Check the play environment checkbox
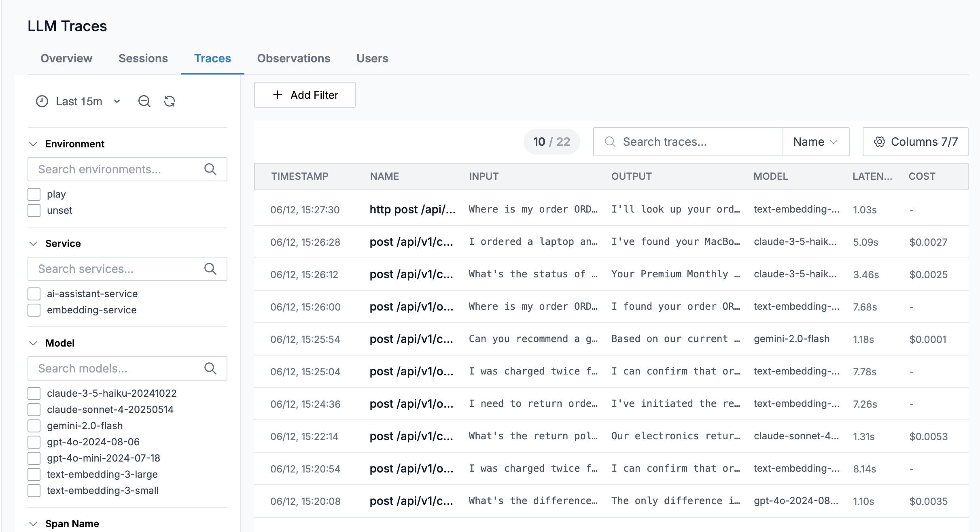980x532 pixels. [x=34, y=194]
